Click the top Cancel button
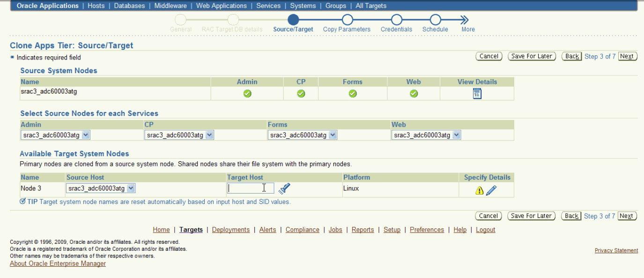Image resolution: width=644 pixels, height=278 pixels. [489, 56]
